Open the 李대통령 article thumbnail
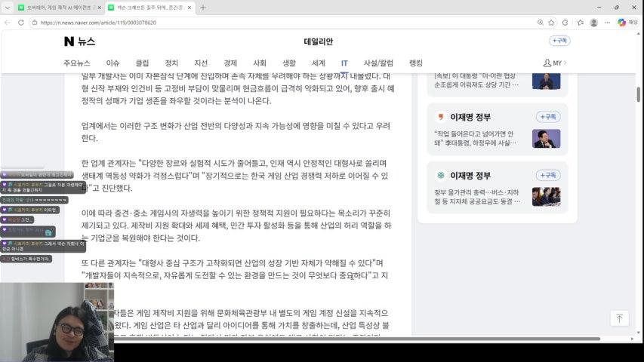644x362 pixels. (547, 138)
